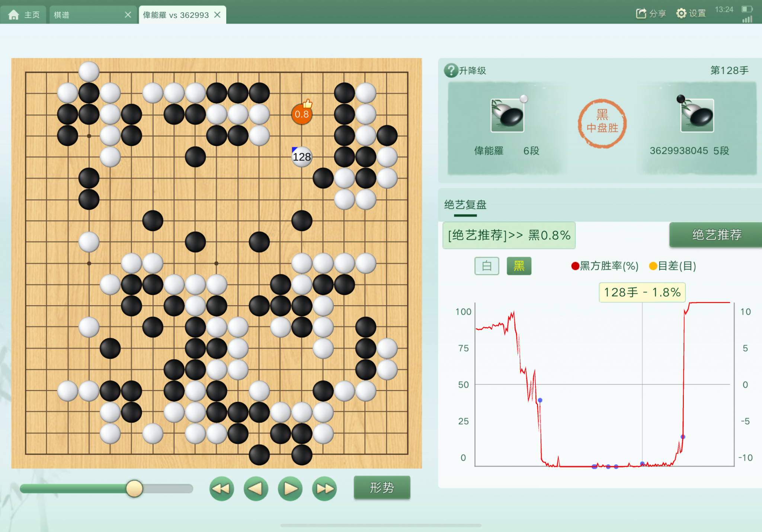Step forward one move
The width and height of the screenshot is (762, 532).
(290, 489)
